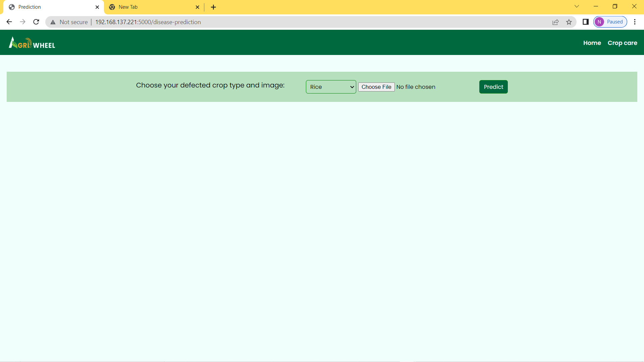Screen dimensions: 644x362
Task: Minimize the browser window
Action: click(596, 6)
